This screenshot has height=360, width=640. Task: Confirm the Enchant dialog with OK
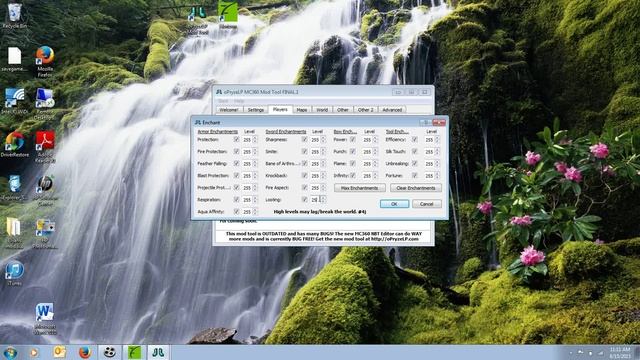(x=394, y=204)
